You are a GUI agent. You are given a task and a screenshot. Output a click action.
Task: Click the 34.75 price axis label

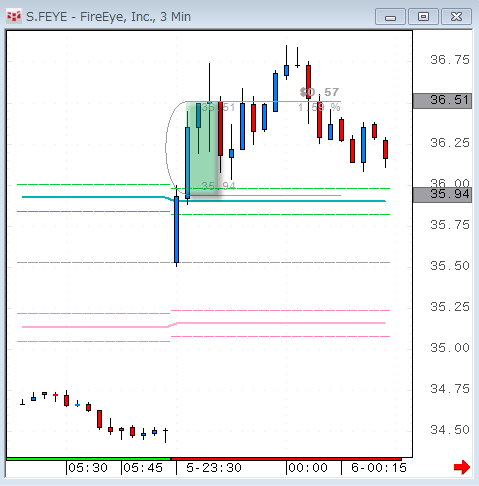[x=450, y=389]
